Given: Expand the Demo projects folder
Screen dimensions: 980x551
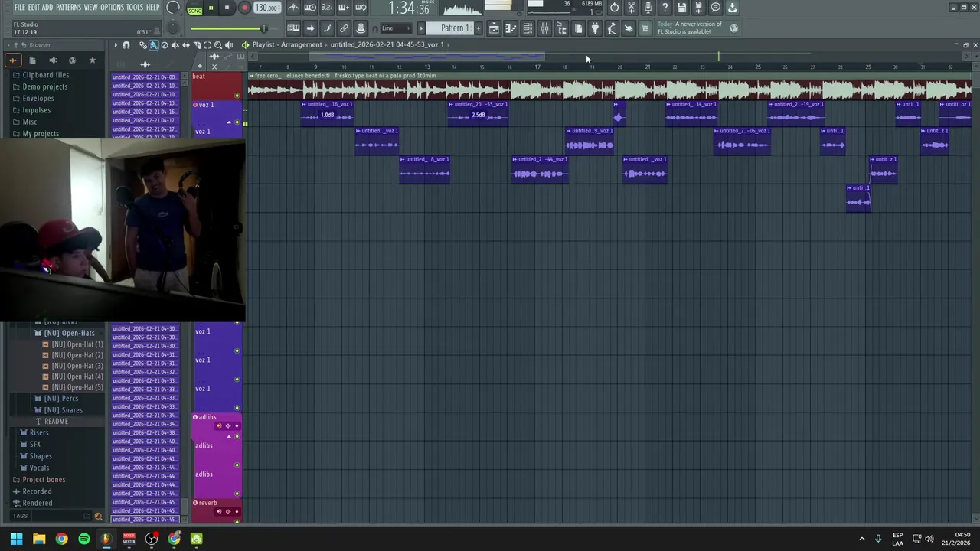Looking at the screenshot, I should [x=45, y=86].
